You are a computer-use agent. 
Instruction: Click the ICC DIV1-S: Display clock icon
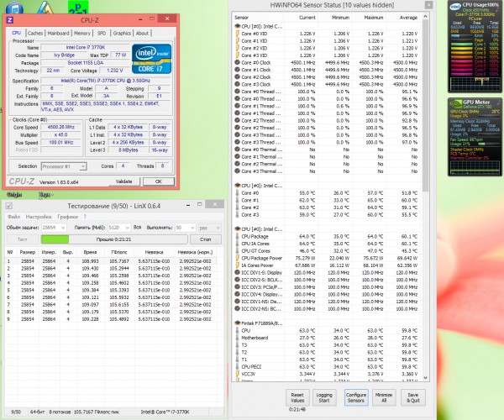pos(238,272)
